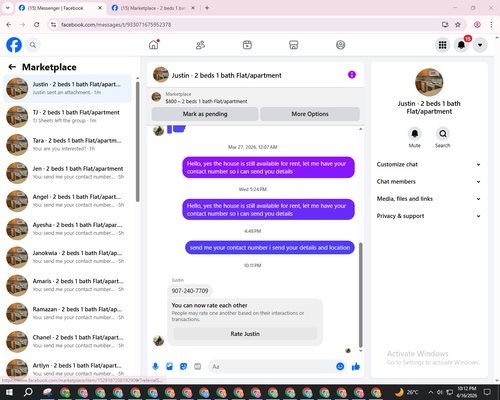Screen dimensions: 500x400
Task: Open Amaris conversation in the list
Action: (67, 285)
